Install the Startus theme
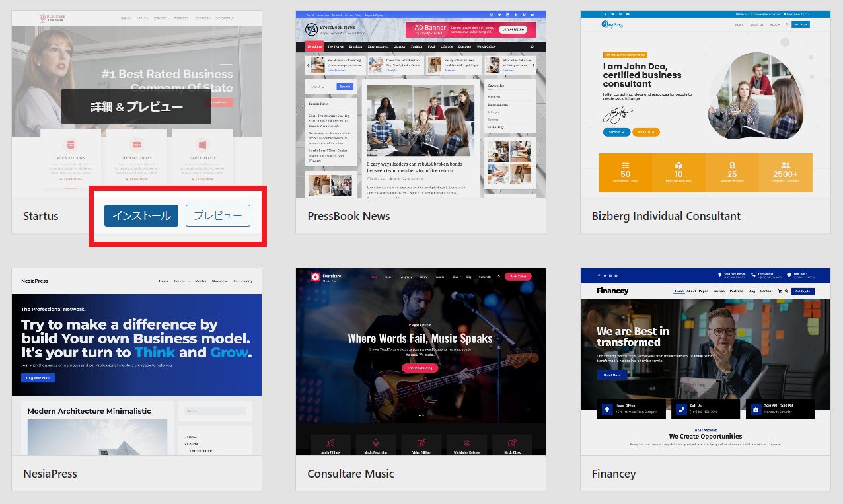This screenshot has height=504, width=843. [x=141, y=215]
